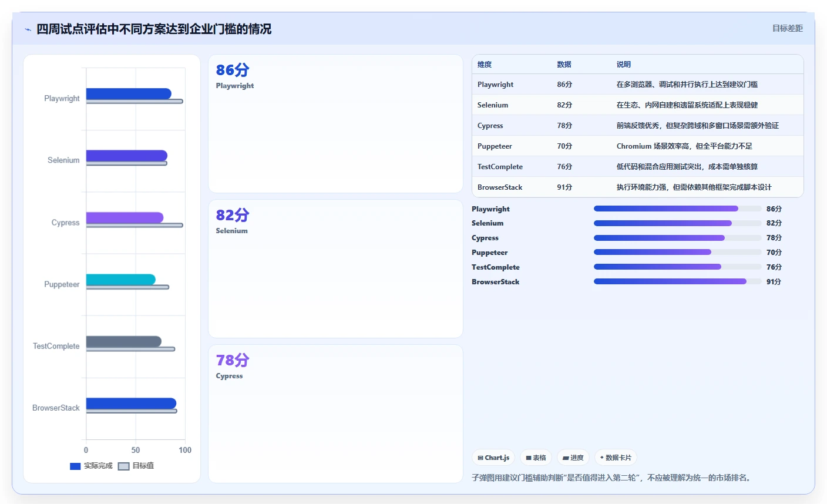Click the Puppeteer progress bar at 70分
The image size is (827, 504).
[x=677, y=252]
